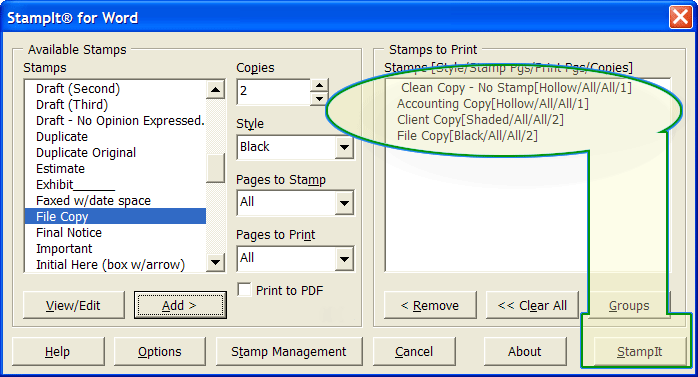Increase Copies with the up spinner

tap(319, 85)
